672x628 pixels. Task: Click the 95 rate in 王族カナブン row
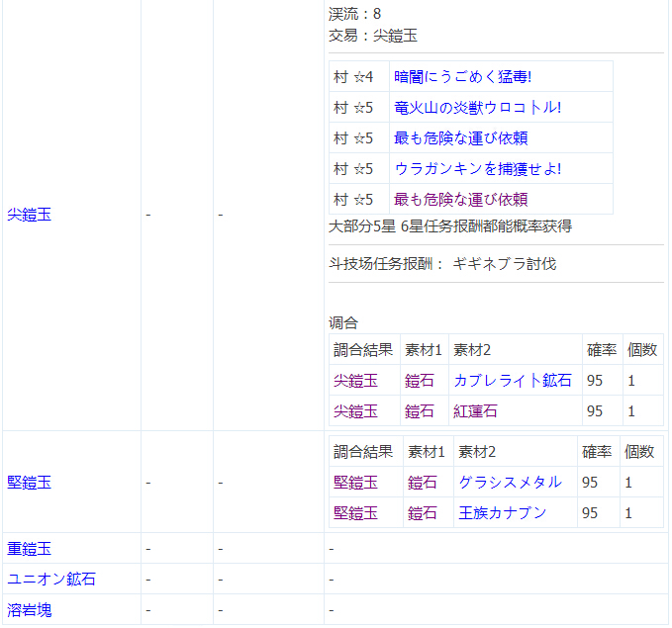click(x=590, y=512)
